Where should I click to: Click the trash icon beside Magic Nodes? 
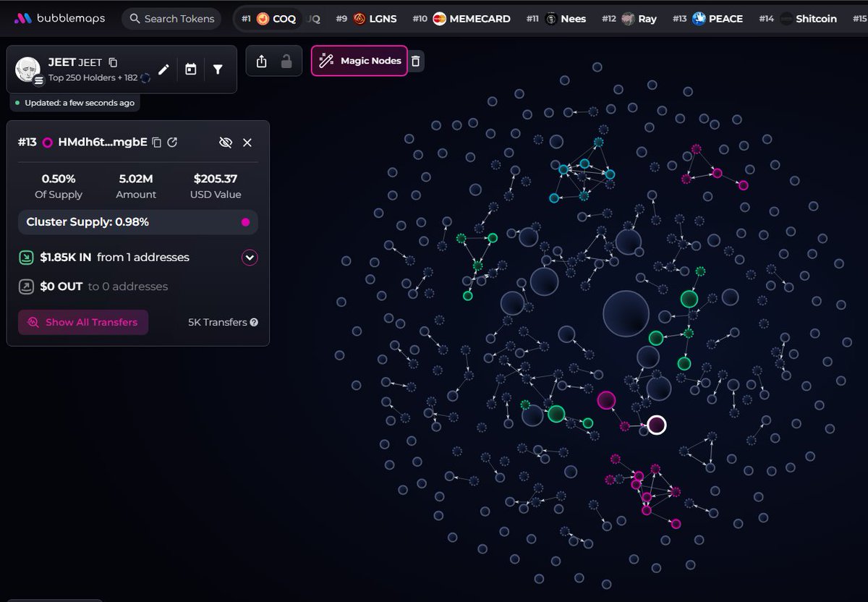pyautogui.click(x=415, y=61)
